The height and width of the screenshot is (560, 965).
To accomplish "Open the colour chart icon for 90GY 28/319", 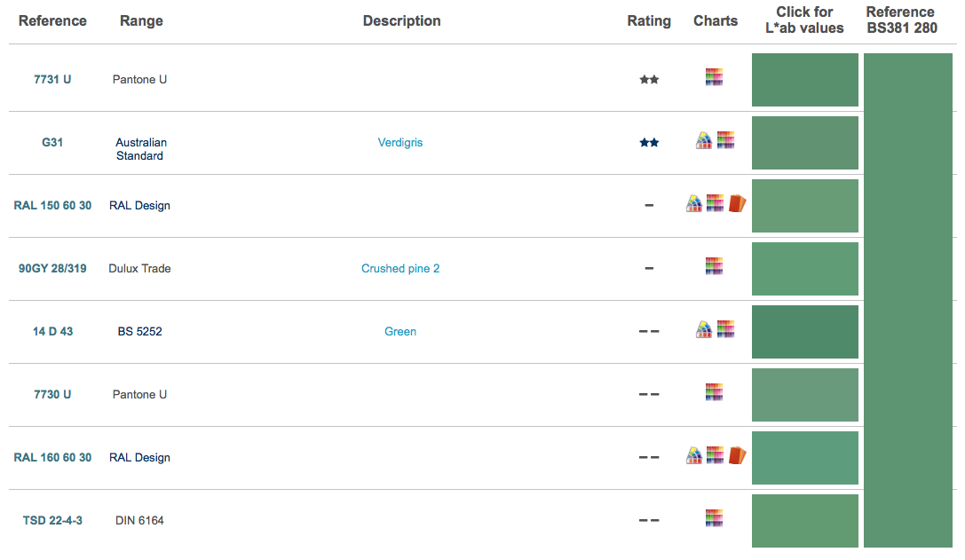I will coord(714,266).
